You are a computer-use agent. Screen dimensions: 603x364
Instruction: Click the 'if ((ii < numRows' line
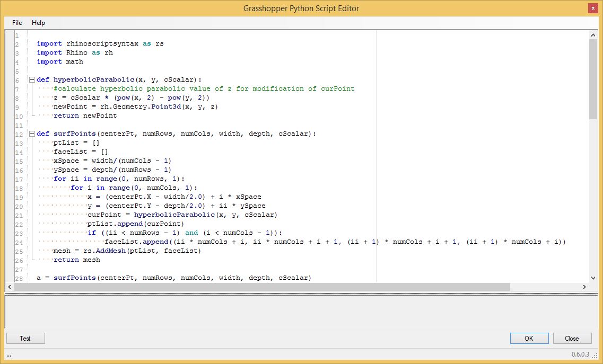click(185, 233)
